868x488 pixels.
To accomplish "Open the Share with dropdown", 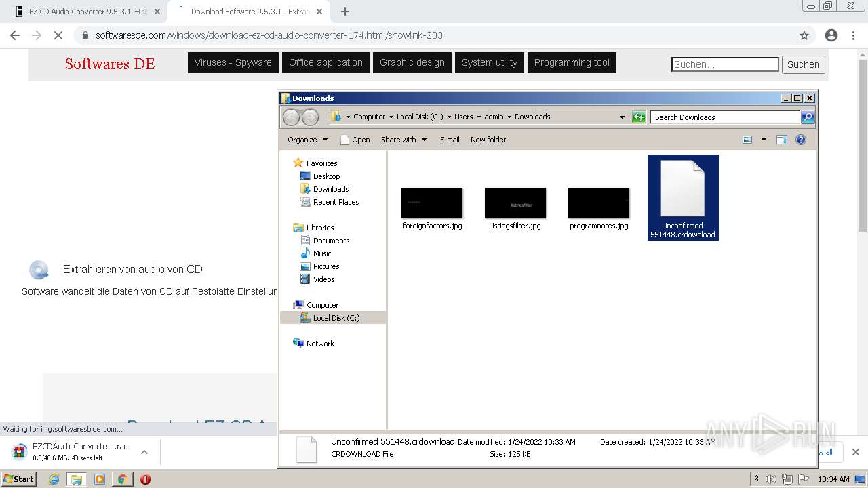I will tap(403, 140).
